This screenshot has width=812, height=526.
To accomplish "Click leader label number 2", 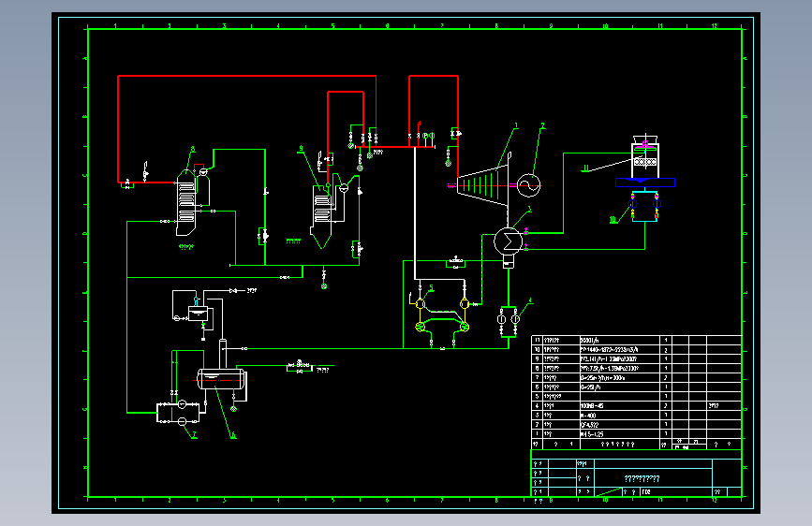I will click(x=542, y=125).
